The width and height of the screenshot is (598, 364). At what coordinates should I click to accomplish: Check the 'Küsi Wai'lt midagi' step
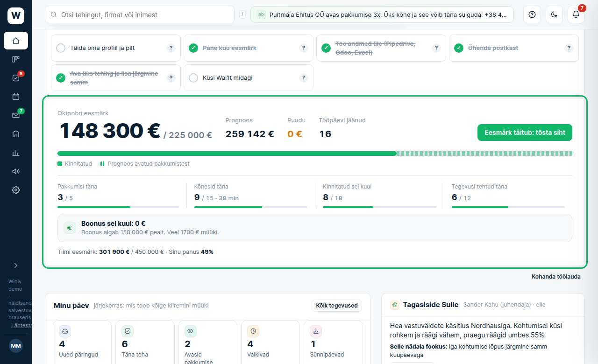pos(193,77)
